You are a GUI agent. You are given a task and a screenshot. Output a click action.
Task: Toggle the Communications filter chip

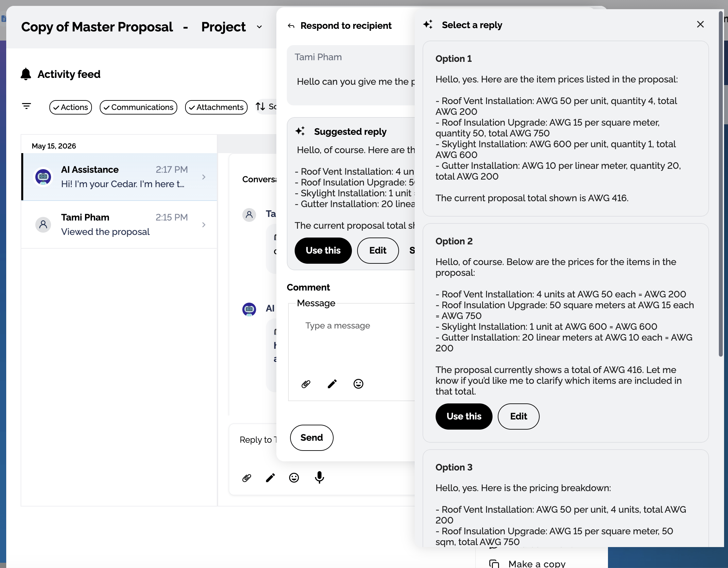point(138,107)
